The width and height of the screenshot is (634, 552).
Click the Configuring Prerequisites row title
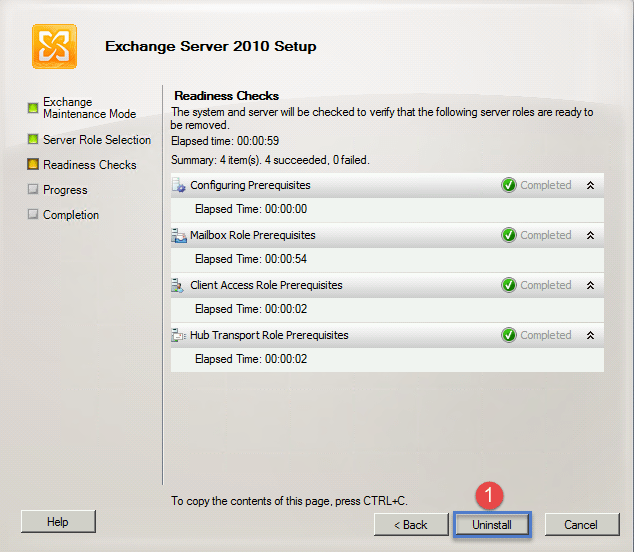250,185
